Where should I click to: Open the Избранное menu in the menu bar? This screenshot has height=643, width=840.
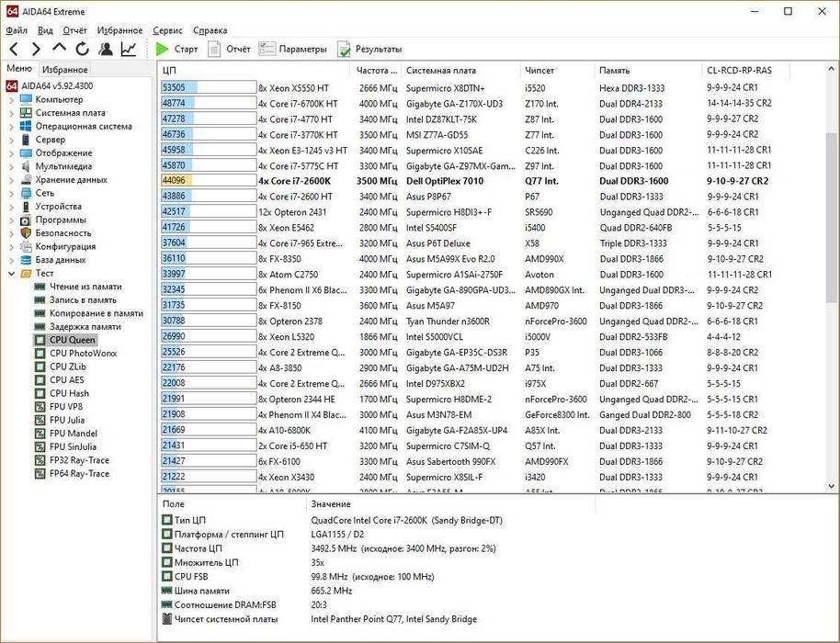119,30
